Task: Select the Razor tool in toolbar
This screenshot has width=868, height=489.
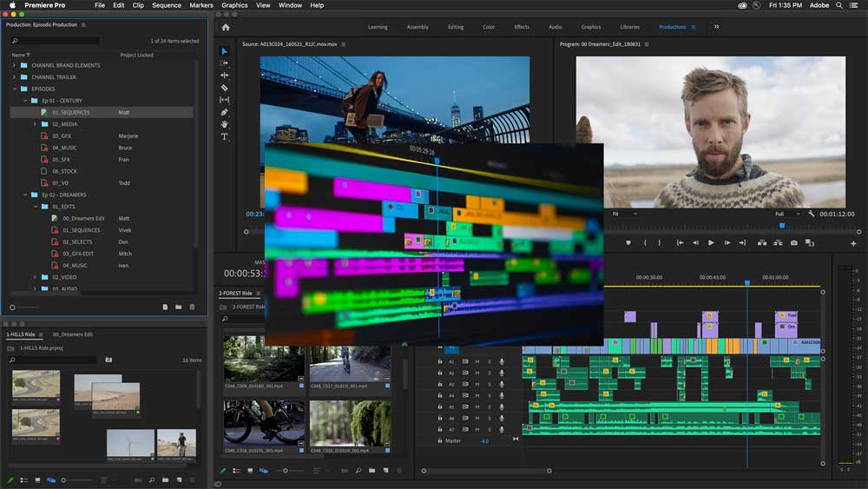Action: (x=225, y=88)
